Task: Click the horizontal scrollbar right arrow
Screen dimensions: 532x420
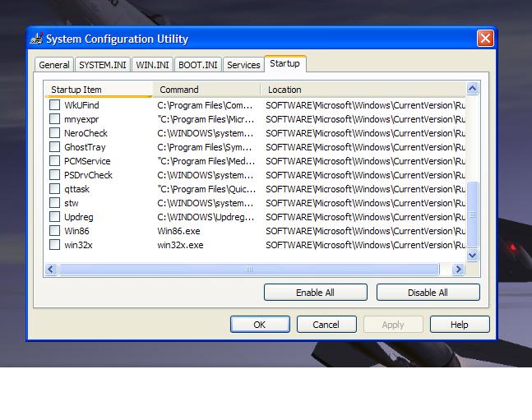Action: point(458,269)
